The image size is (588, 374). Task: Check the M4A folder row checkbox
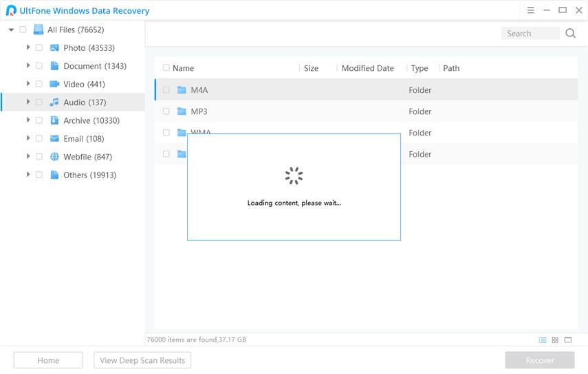click(x=166, y=90)
